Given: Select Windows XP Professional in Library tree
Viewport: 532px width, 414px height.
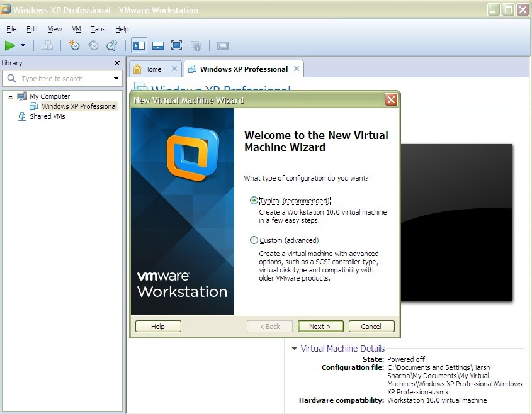Looking at the screenshot, I should [79, 106].
